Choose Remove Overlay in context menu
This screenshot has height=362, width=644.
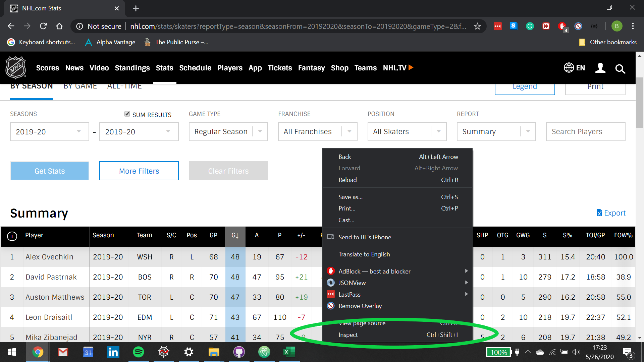(x=397, y=306)
